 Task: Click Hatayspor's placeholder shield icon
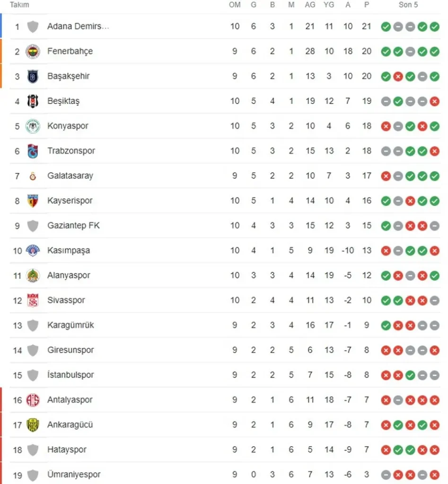click(33, 449)
